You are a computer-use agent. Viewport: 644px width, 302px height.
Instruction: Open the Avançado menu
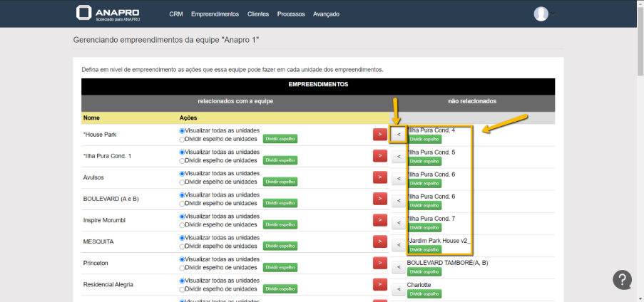[x=326, y=14]
